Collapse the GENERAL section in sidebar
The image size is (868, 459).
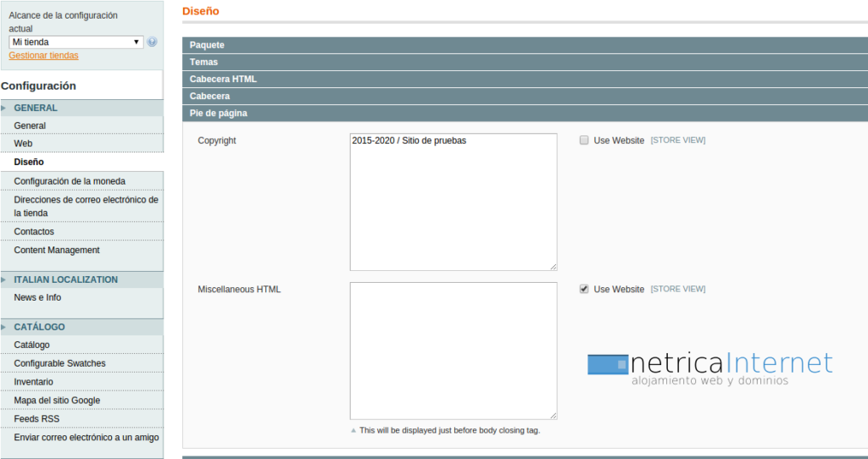pos(82,108)
